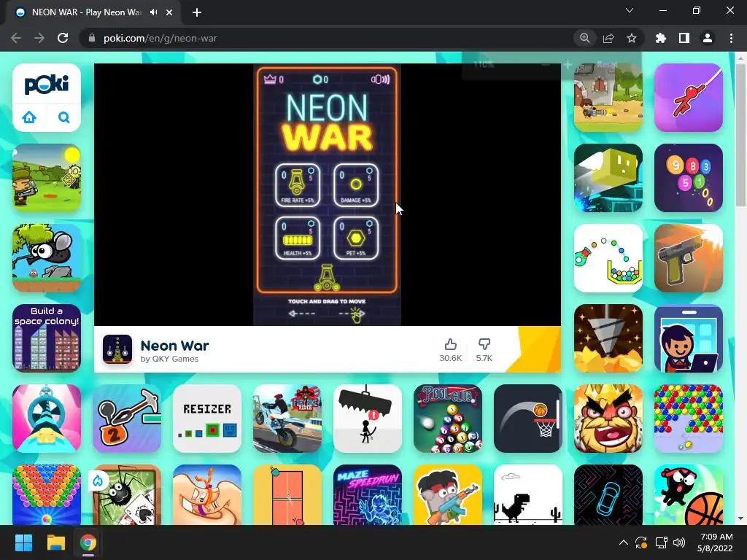Share this page icon

coord(608,38)
